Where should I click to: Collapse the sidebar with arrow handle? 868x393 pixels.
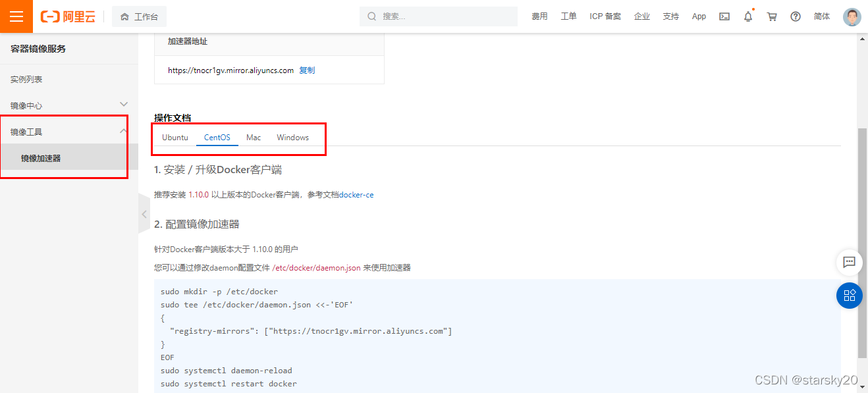144,214
